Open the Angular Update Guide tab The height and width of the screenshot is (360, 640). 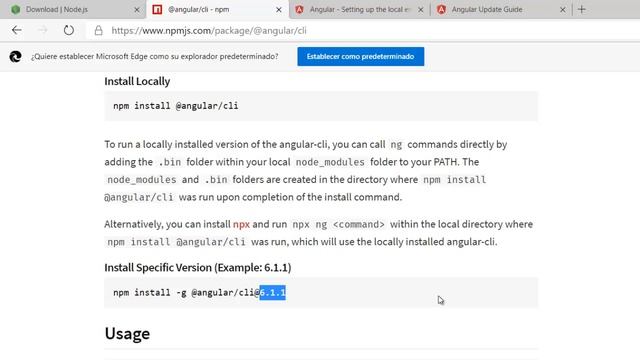pos(501,9)
